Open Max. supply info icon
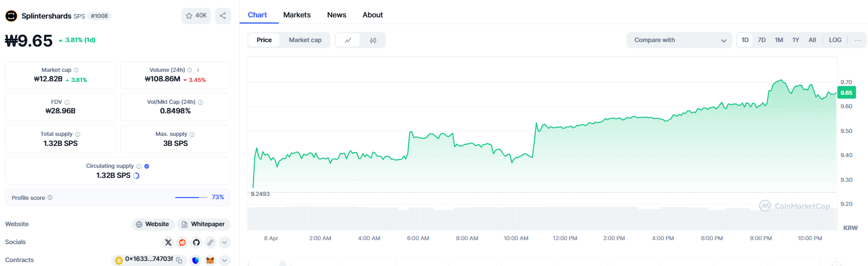This screenshot has height=266, width=868. tap(191, 134)
